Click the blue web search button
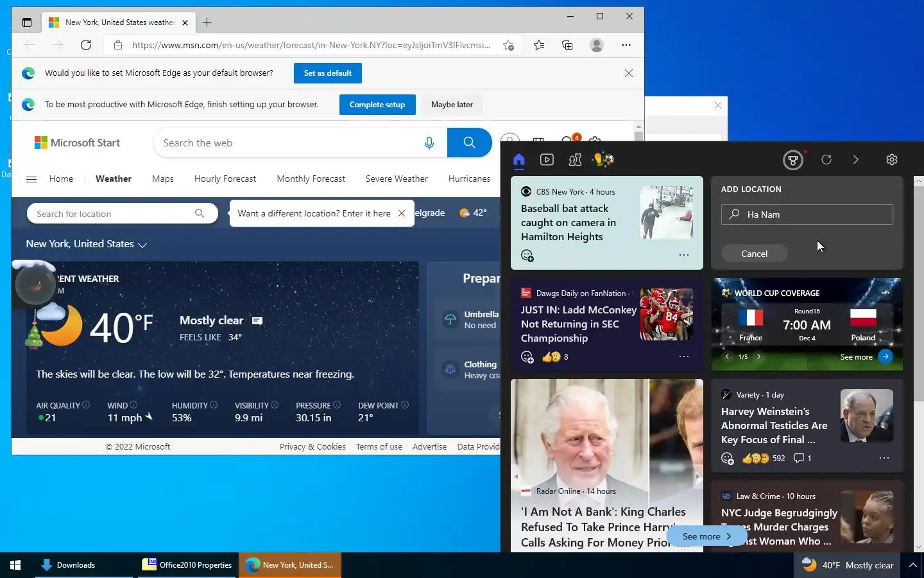924x578 pixels. [x=470, y=143]
